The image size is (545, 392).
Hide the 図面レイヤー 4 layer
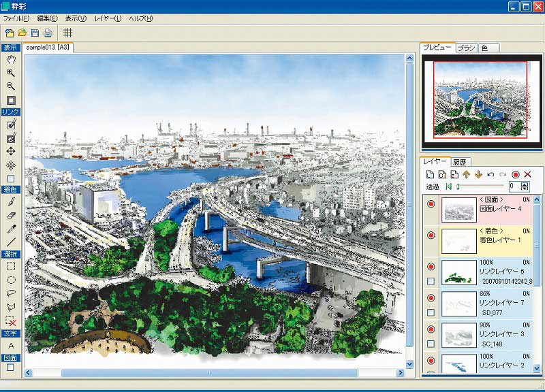click(x=431, y=204)
